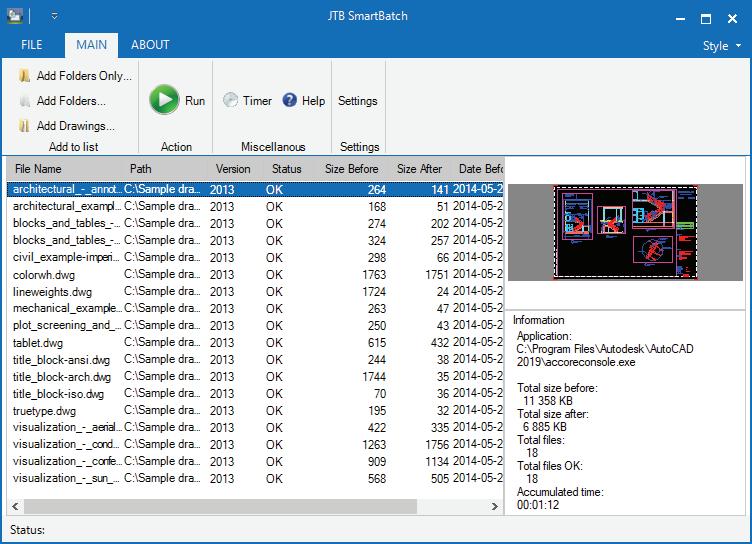Sort list by Size Before column header
Image resolution: width=752 pixels, height=544 pixels.
(351, 169)
